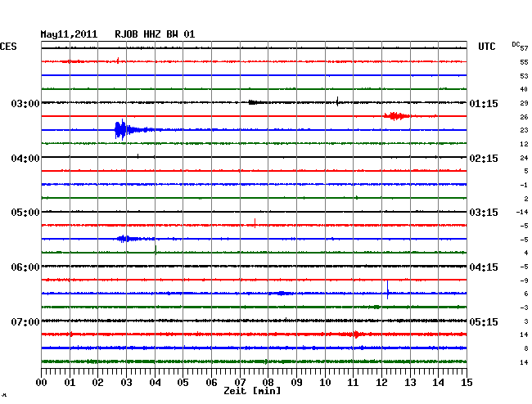532x404 pixels.
Task: Select the 07:00 local time label
Action: click(25, 321)
